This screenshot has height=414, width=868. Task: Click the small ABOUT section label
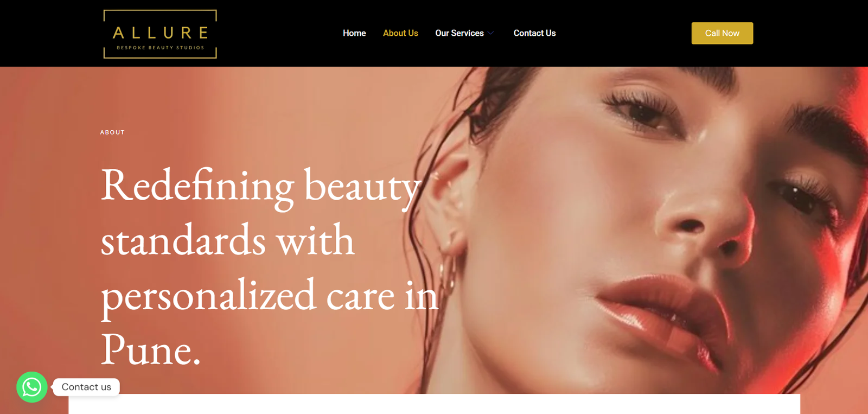[x=112, y=132]
